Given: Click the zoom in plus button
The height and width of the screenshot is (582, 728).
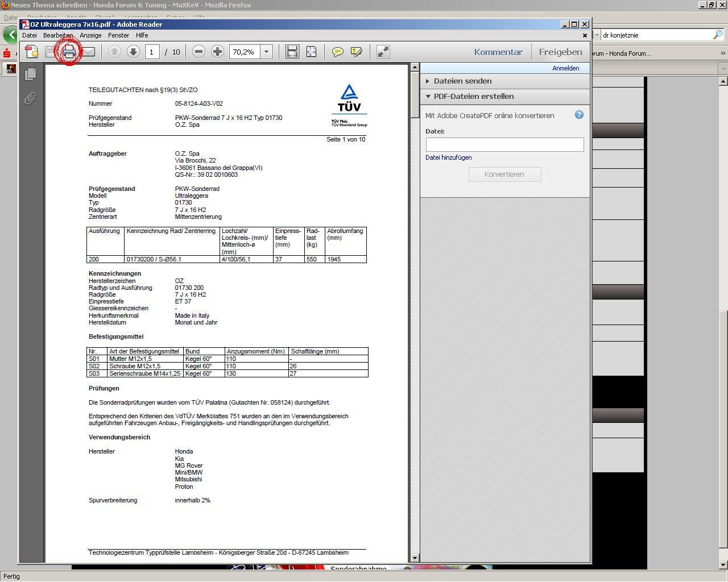Looking at the screenshot, I should coord(217,52).
